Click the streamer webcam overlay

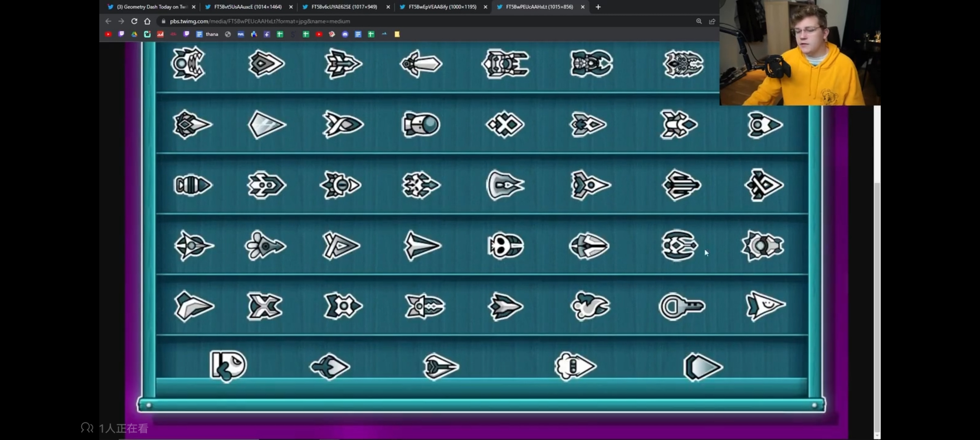[800, 53]
